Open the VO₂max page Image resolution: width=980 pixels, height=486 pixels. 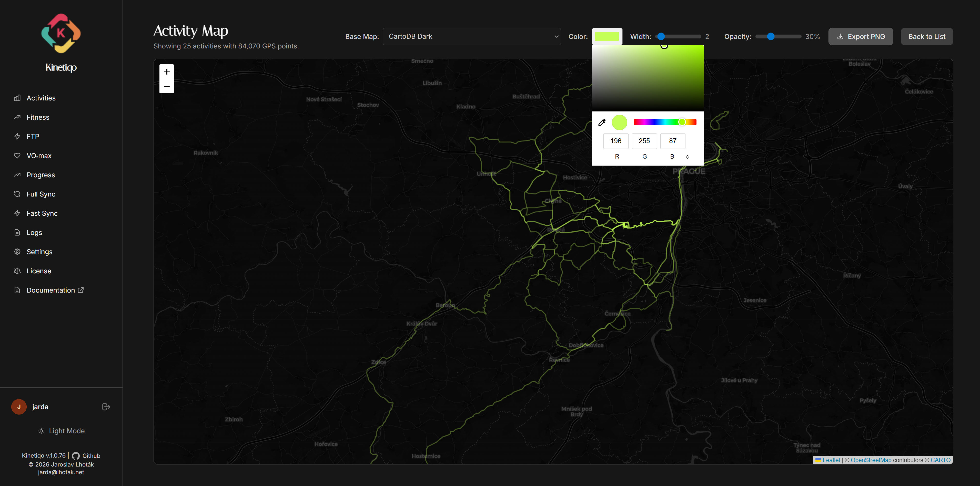pyautogui.click(x=39, y=156)
